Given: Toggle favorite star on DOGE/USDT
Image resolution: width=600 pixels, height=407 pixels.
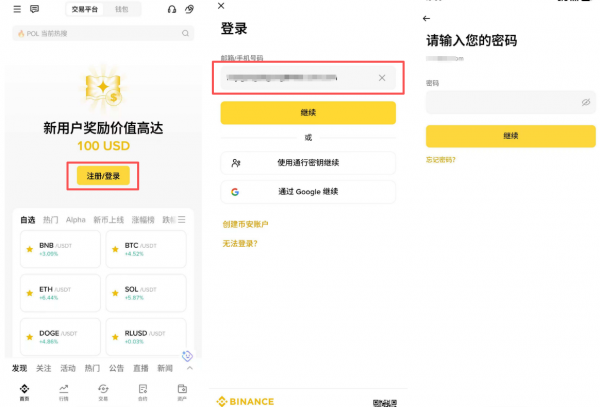Looking at the screenshot, I should pyautogui.click(x=30, y=337).
